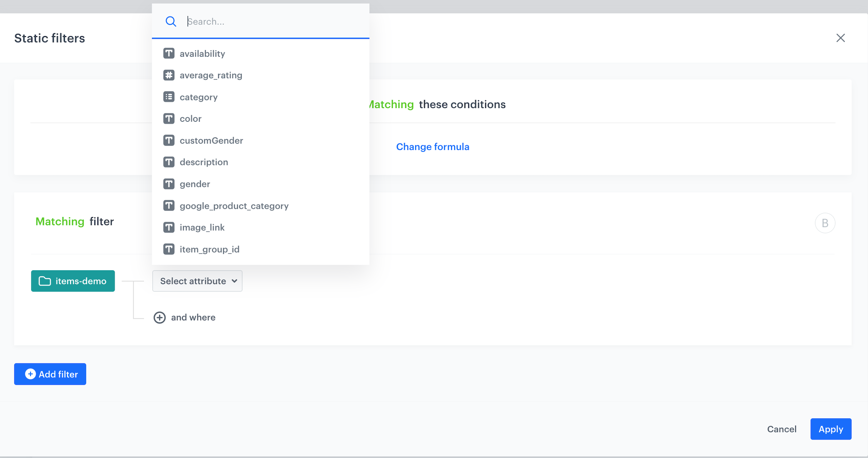This screenshot has width=868, height=458.
Task: Click inside the Search input field
Action: point(269,22)
